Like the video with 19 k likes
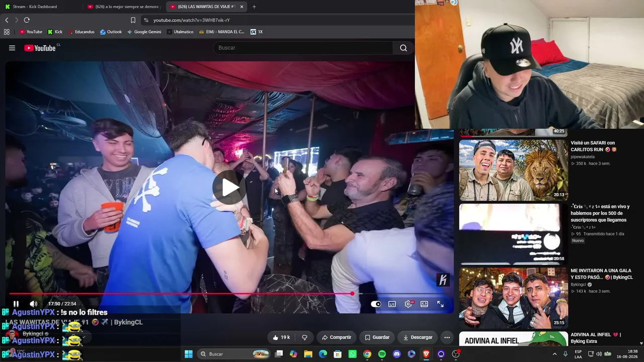Image resolution: width=644 pixels, height=362 pixels. (x=281, y=337)
